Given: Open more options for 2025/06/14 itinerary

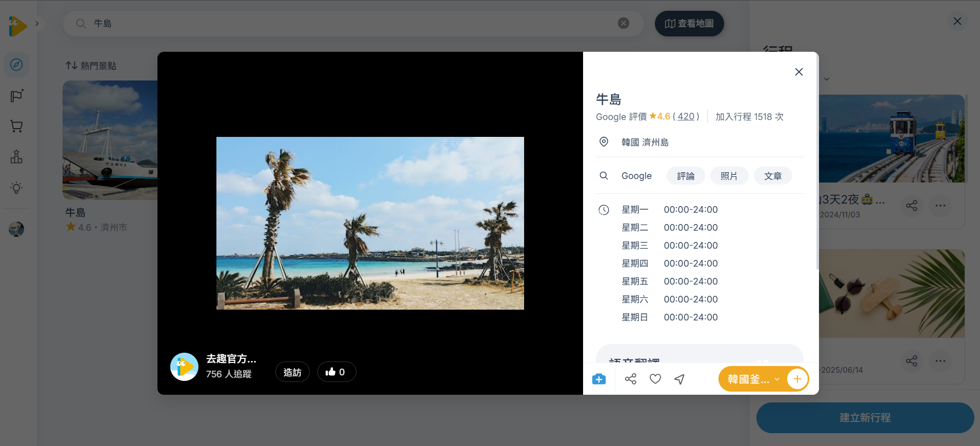Looking at the screenshot, I should click(941, 361).
